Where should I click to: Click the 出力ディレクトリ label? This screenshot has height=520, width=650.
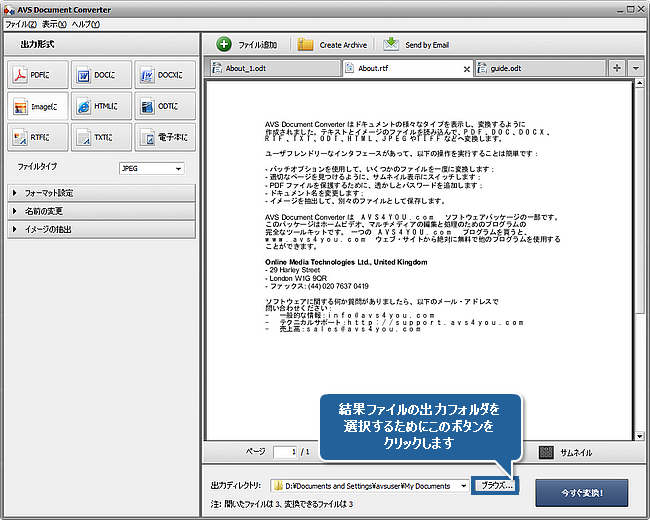pos(235,486)
